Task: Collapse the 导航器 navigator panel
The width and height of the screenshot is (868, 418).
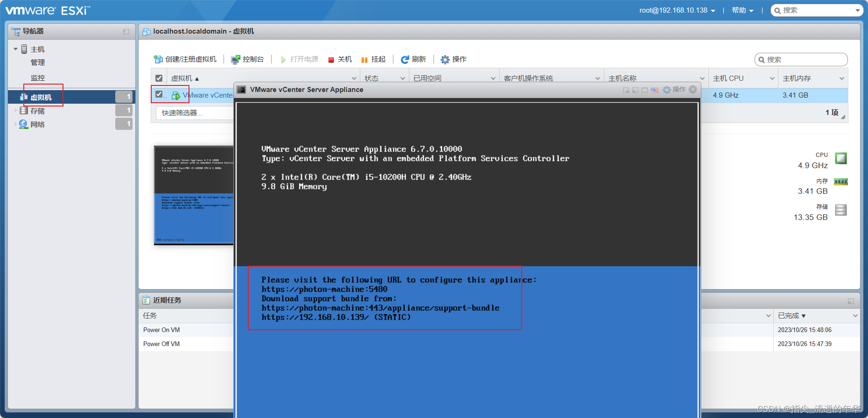Action: click(126, 32)
